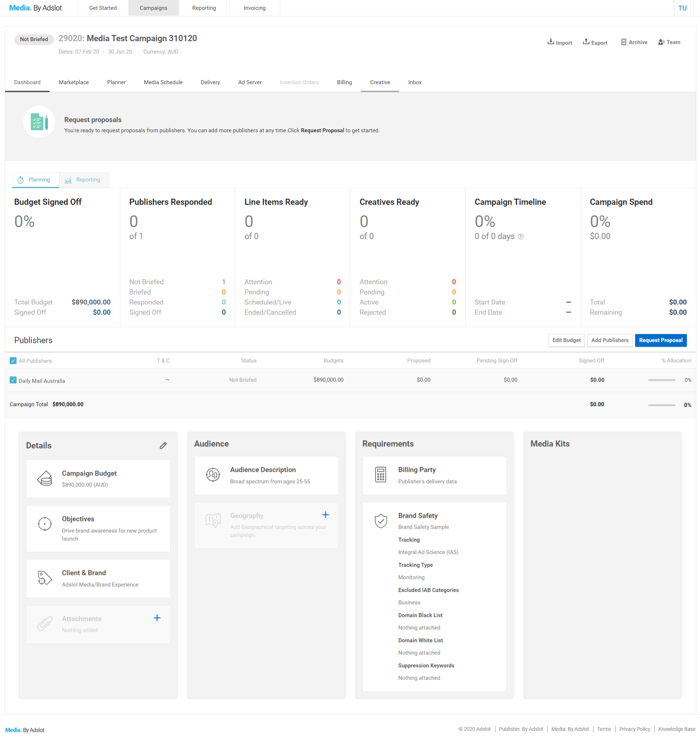Toggle the All Publishers checkbox
The image size is (700, 742).
pos(13,360)
